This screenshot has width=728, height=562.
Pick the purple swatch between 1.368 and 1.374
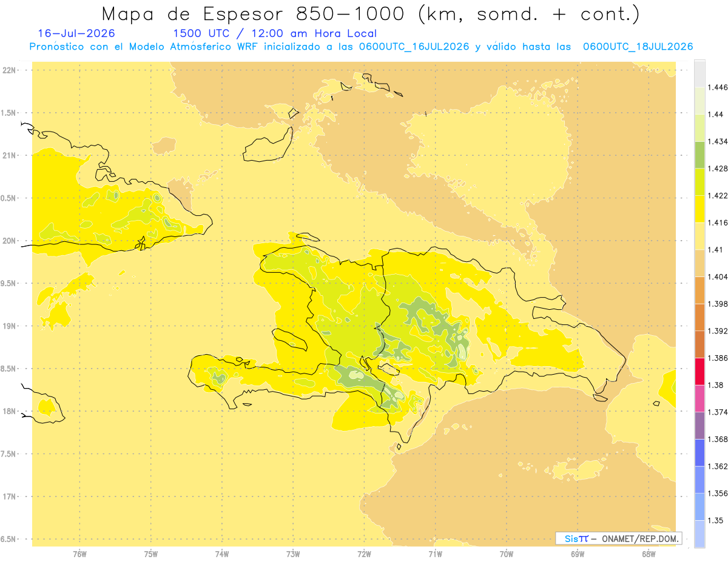coord(699,426)
